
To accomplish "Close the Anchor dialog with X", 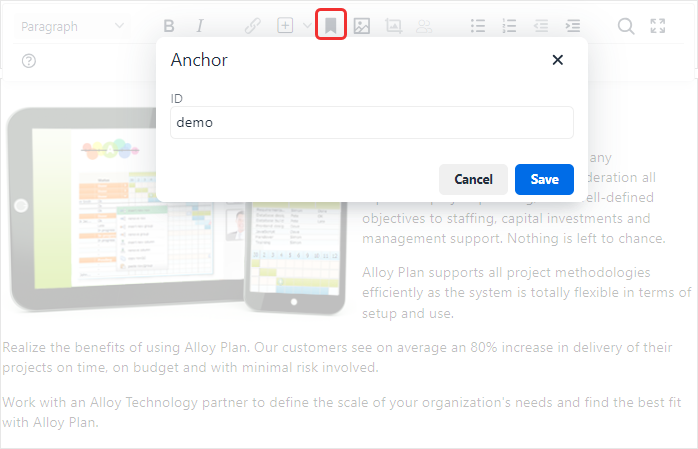I will (558, 60).
